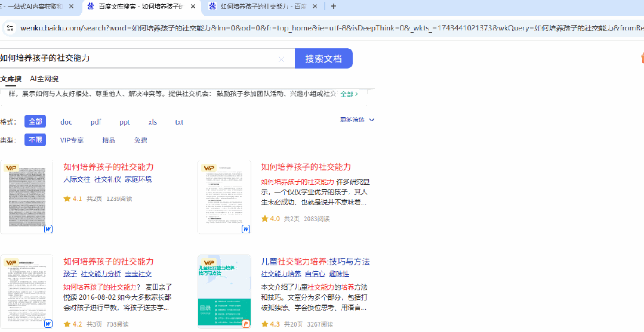The height and width of the screenshot is (332, 644).
Task: Filter results by doc format
Action: coord(66,122)
